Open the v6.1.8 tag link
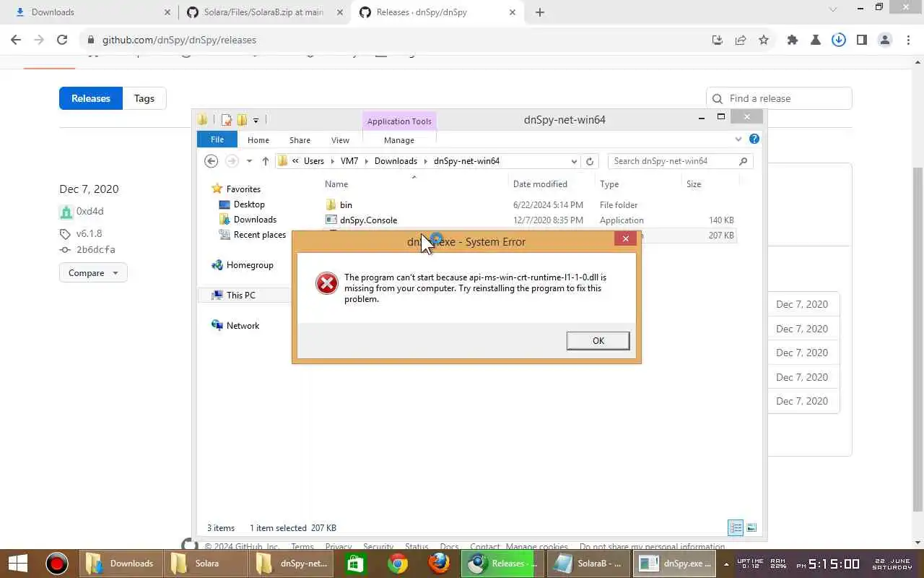 90,234
